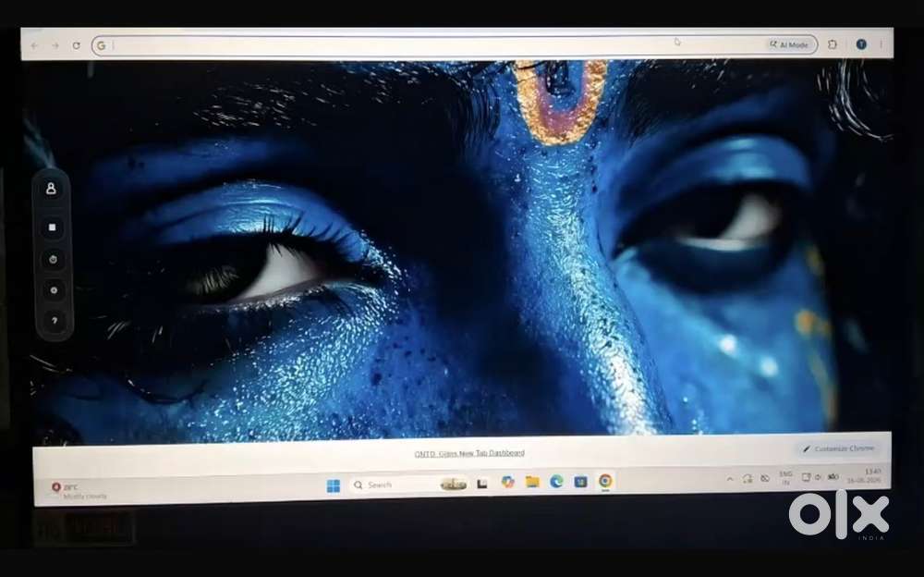
Task: Select the third circular icon in side dock
Action: pos(53,259)
